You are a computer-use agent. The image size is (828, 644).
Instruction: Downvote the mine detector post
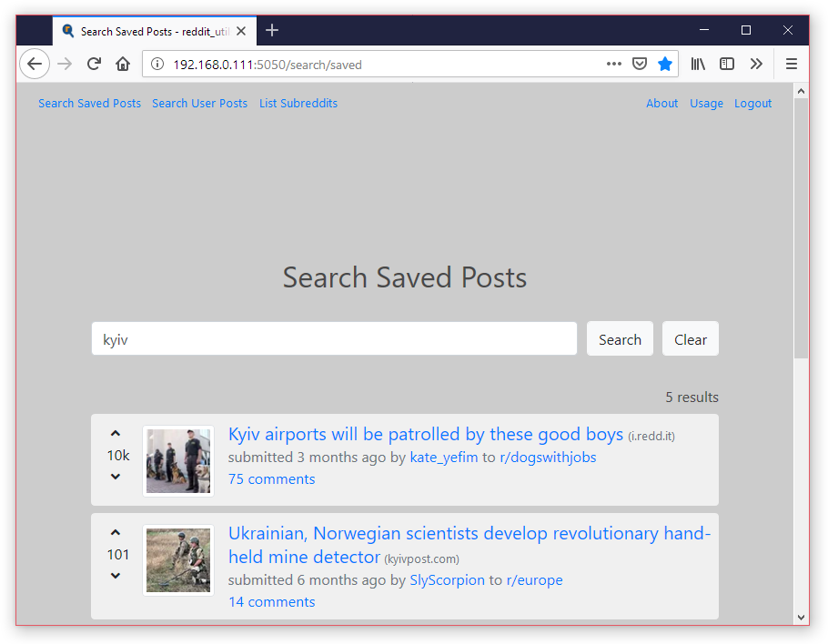[116, 576]
